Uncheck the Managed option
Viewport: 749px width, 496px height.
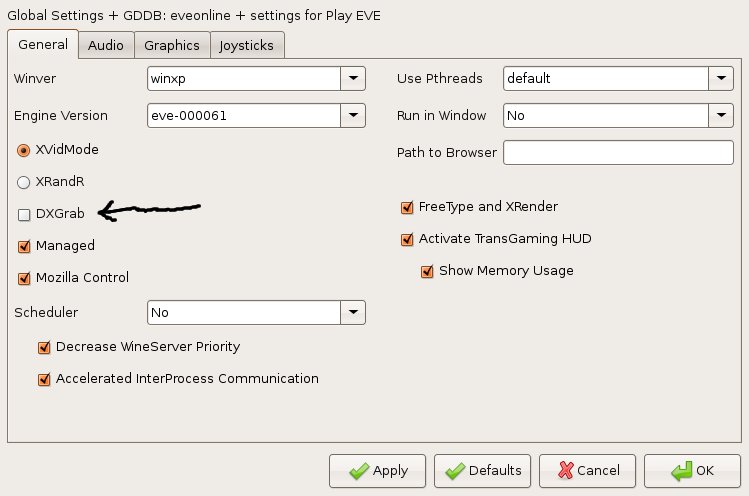pos(24,246)
